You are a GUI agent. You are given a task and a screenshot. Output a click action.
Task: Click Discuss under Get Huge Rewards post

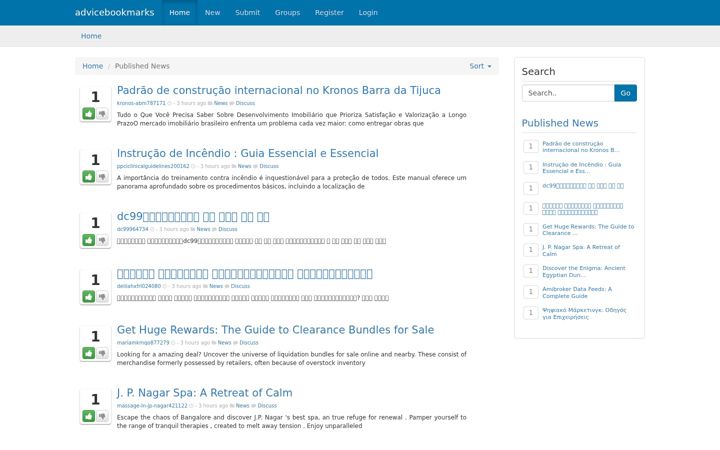click(x=249, y=343)
